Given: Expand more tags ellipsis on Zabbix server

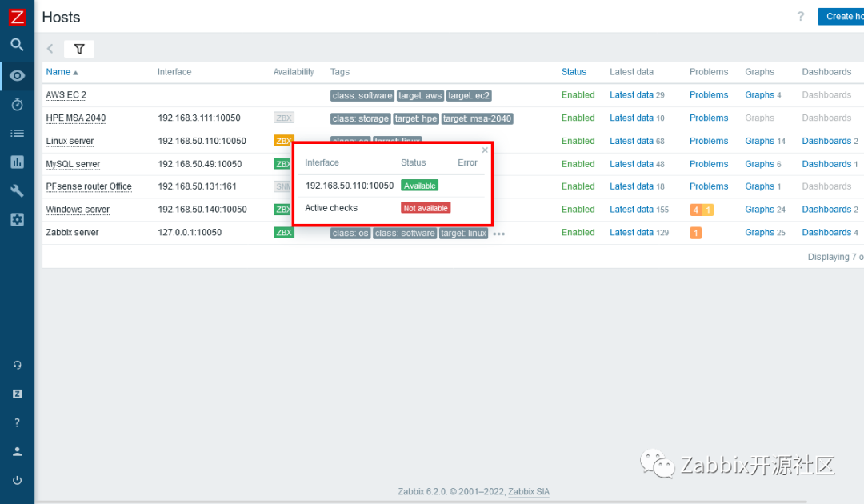Looking at the screenshot, I should click(498, 234).
